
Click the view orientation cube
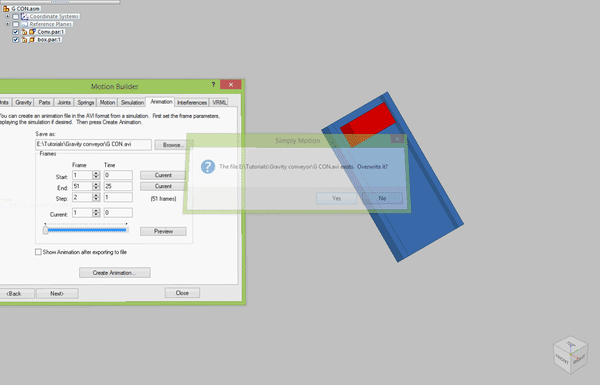click(570, 355)
